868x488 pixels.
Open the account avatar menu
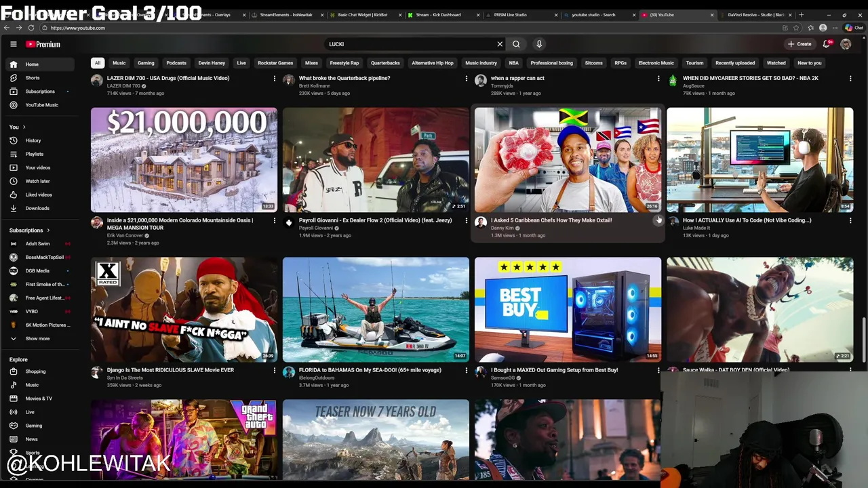(846, 44)
